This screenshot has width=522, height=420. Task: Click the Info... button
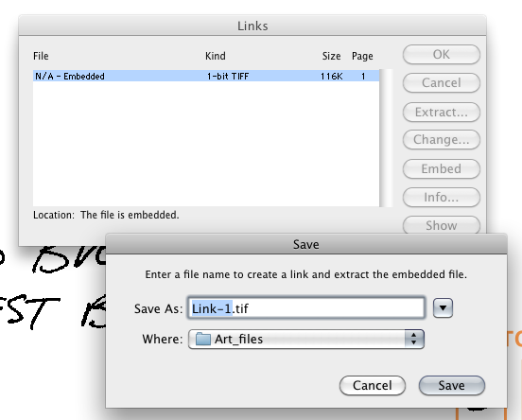[442, 197]
